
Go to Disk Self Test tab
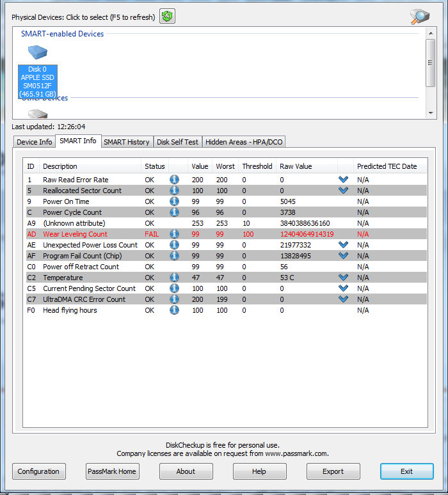(177, 142)
